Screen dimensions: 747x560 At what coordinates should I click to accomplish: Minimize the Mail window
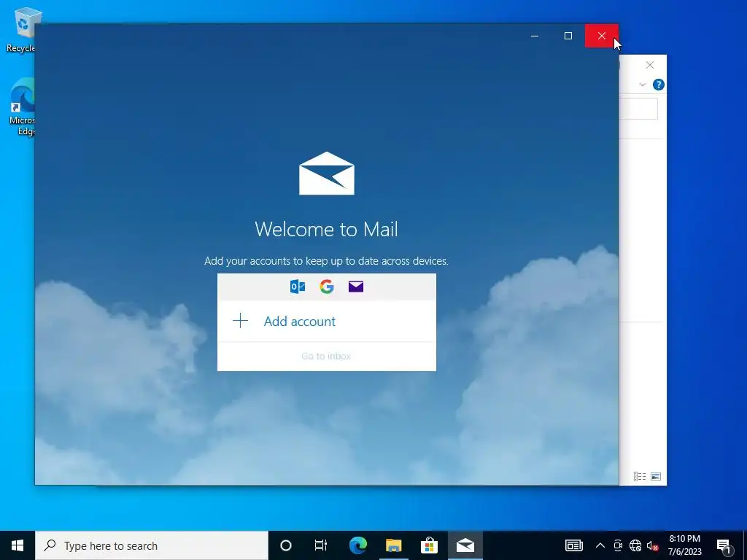click(x=535, y=36)
